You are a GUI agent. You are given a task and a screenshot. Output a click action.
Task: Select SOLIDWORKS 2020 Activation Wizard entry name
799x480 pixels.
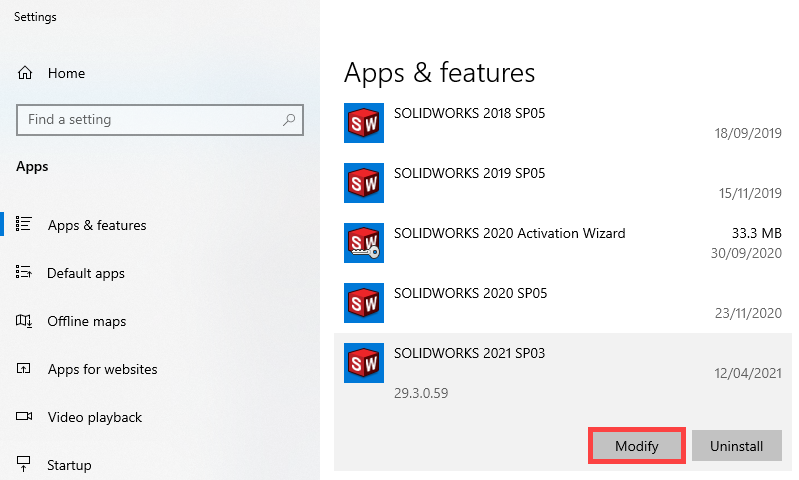(510, 233)
